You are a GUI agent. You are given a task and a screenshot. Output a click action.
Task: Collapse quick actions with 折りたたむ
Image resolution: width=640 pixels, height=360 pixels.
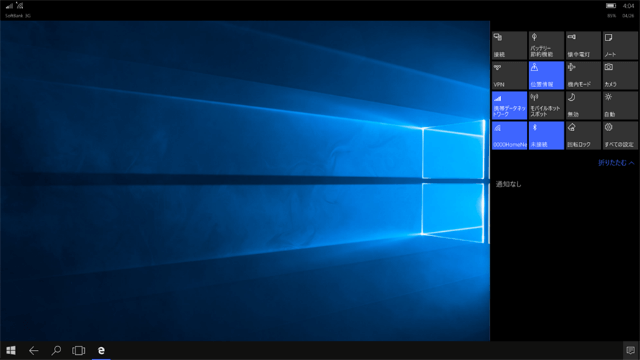[x=616, y=163]
